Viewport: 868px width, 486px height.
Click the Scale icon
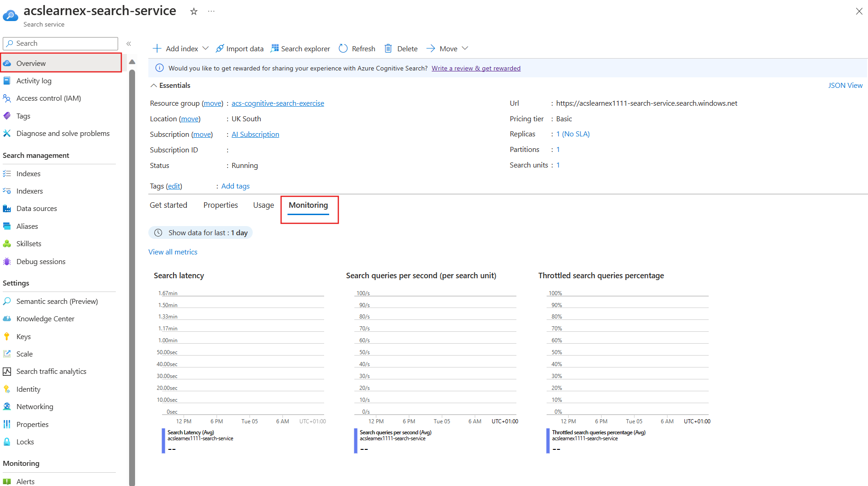pyautogui.click(x=7, y=354)
